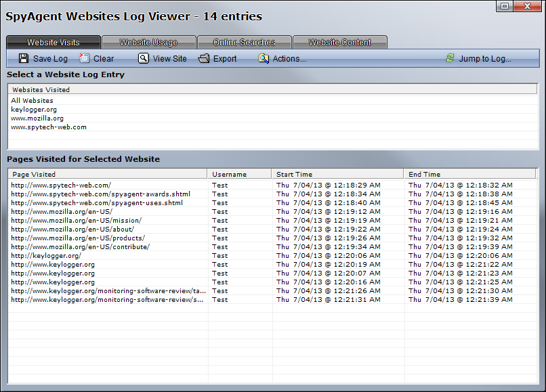
Task: Click the Jump to Log green icon
Action: 450,59
